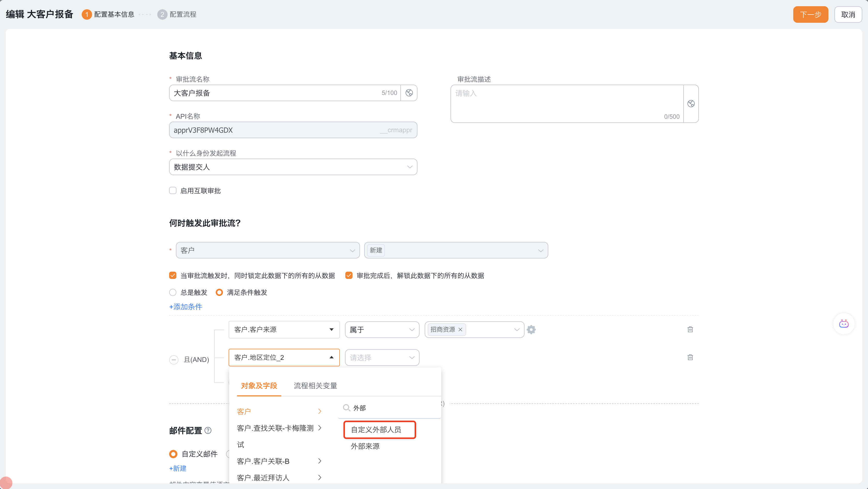Open the 属于 operator dropdown
868x489 pixels.
[382, 330]
